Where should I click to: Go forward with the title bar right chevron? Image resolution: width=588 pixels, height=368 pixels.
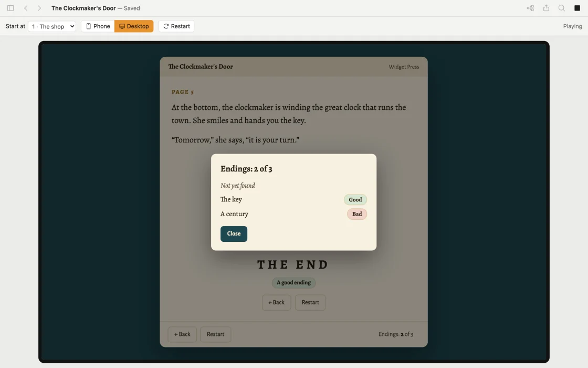[x=39, y=8]
